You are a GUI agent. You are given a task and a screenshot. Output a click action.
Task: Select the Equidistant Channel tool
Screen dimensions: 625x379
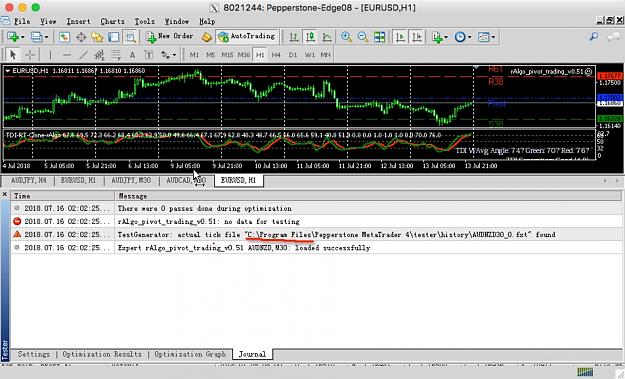99,55
